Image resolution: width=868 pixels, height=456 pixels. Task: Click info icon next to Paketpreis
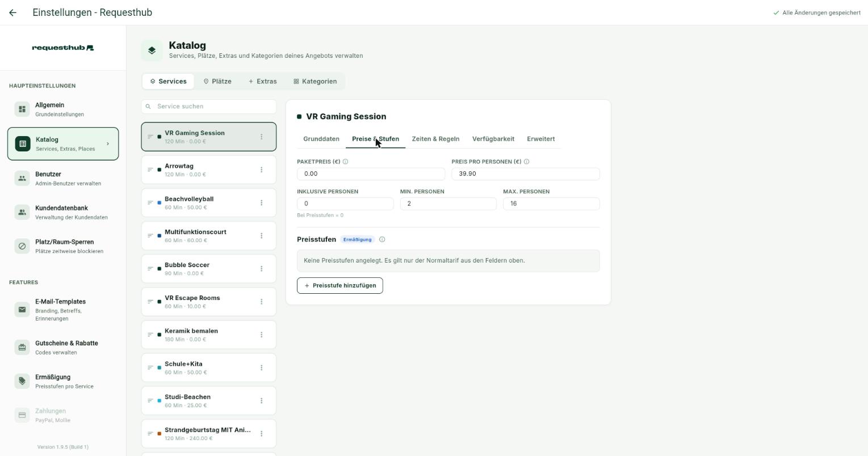(x=345, y=162)
